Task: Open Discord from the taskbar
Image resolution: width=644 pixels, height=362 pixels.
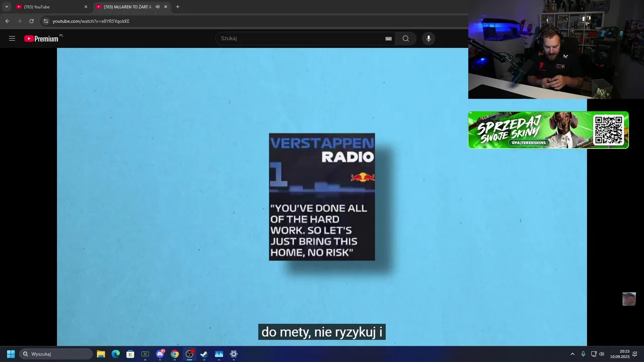Action: click(x=160, y=354)
